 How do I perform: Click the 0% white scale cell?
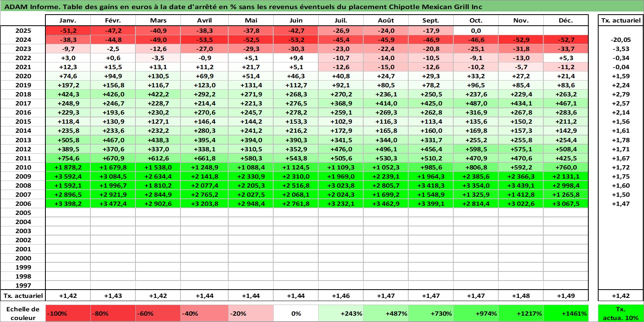point(296,313)
